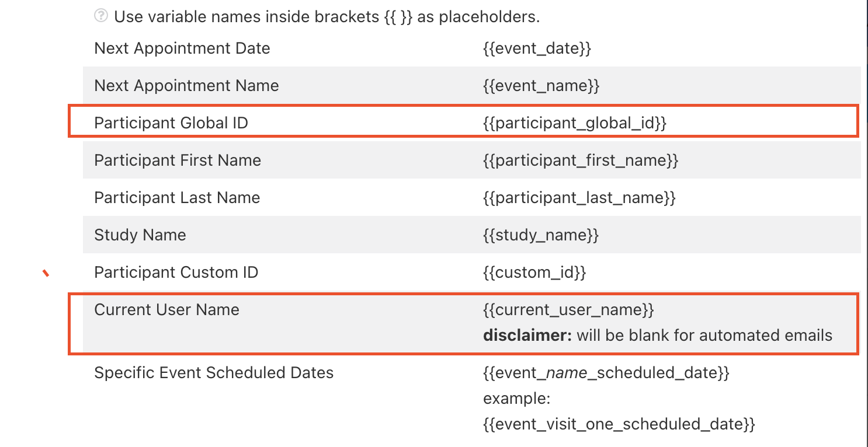The image size is (868, 447).
Task: Click the disclaimer about automated emails
Action: click(657, 336)
